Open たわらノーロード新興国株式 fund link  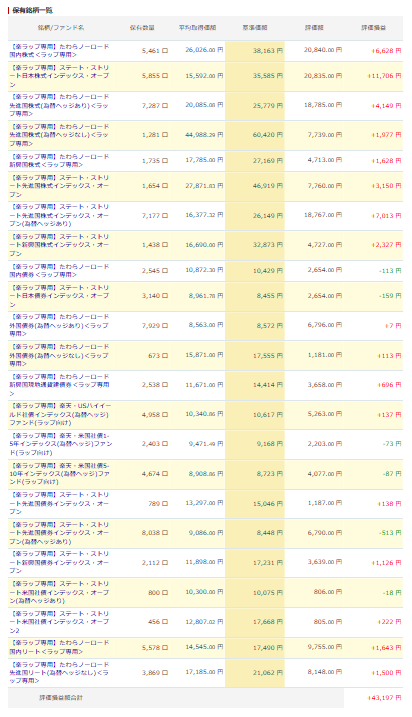(x=59, y=161)
